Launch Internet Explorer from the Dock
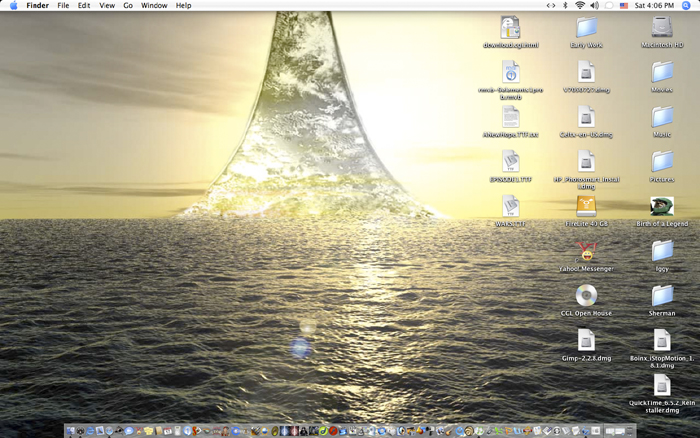This screenshot has height=438, width=700. click(90, 431)
